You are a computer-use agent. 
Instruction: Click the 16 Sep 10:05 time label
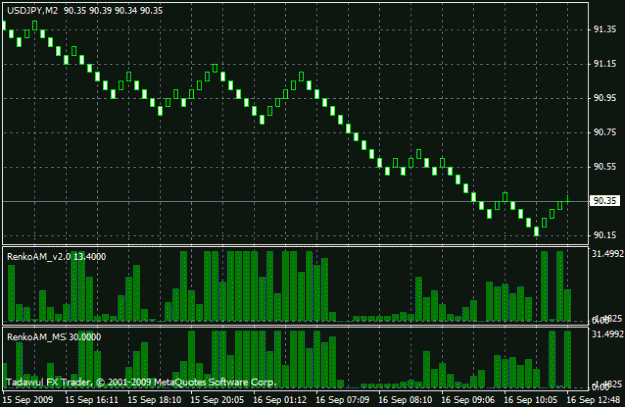(531, 399)
